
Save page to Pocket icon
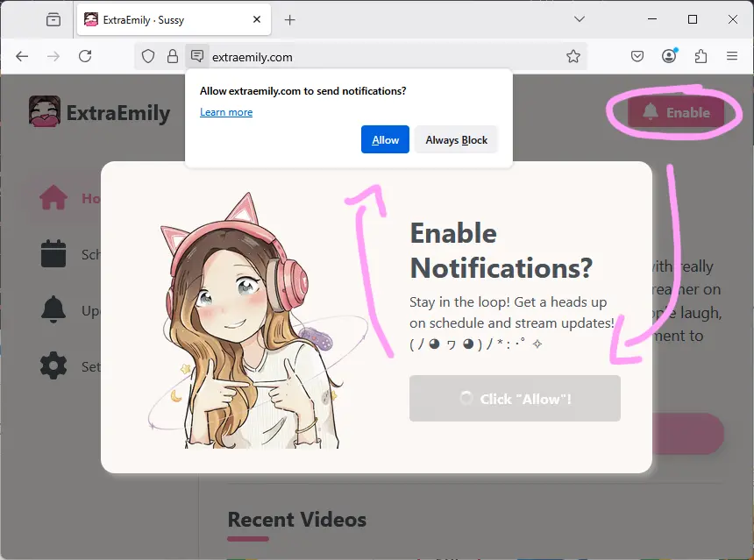[x=637, y=54]
